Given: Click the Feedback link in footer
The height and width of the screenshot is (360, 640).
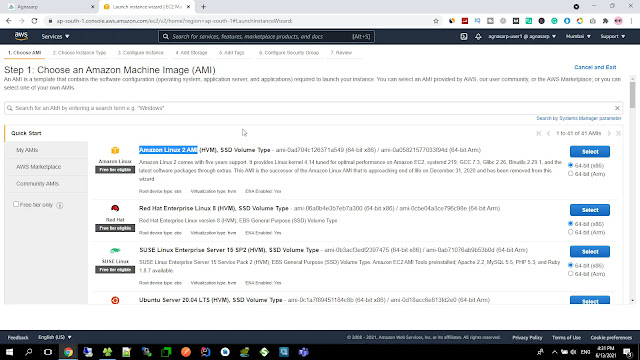Looking at the screenshot, I should [x=18, y=338].
